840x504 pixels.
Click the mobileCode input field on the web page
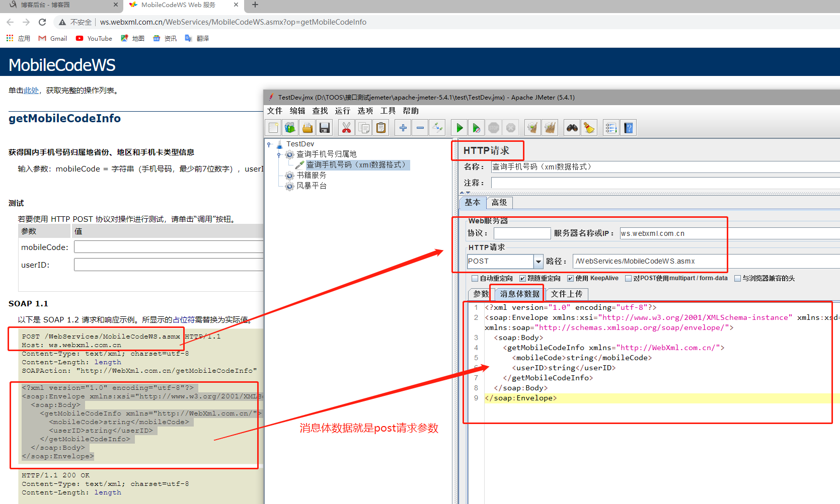[169, 247]
